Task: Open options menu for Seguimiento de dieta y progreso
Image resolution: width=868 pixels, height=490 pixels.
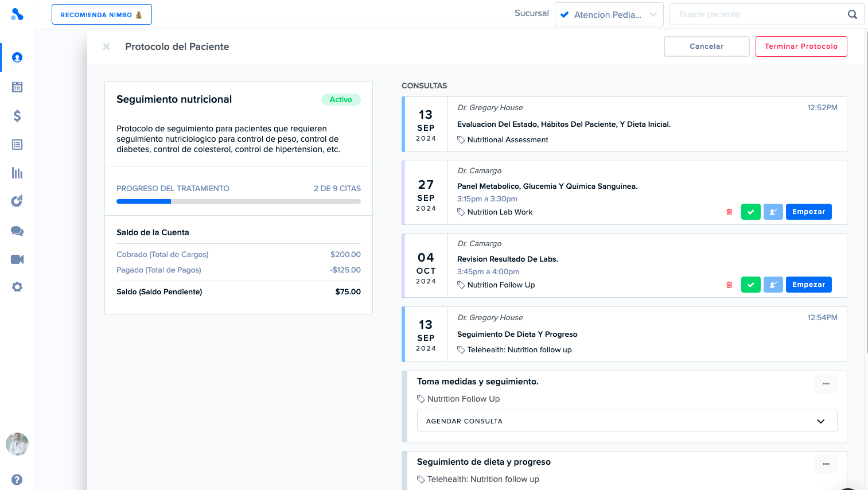Action: tap(826, 464)
